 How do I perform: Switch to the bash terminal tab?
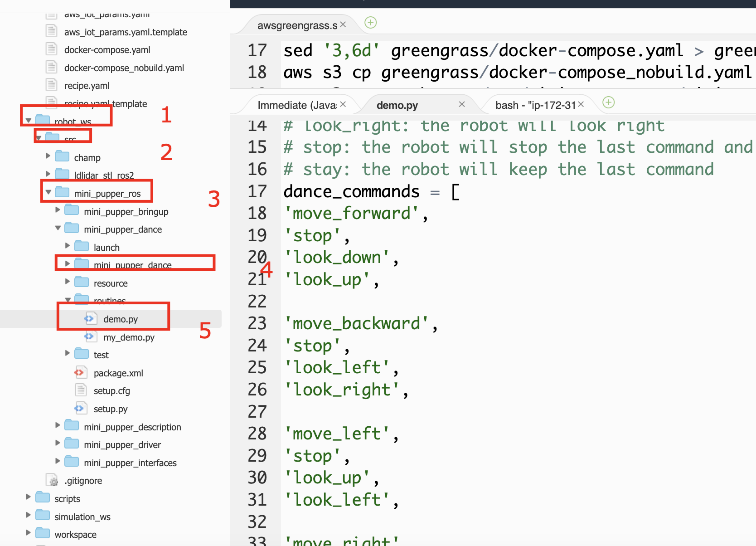click(x=535, y=105)
